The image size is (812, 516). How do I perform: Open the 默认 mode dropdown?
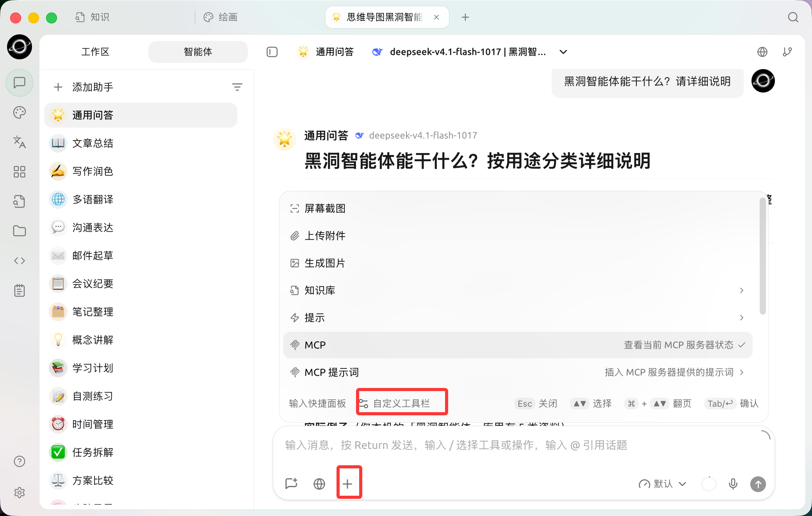[x=662, y=484]
